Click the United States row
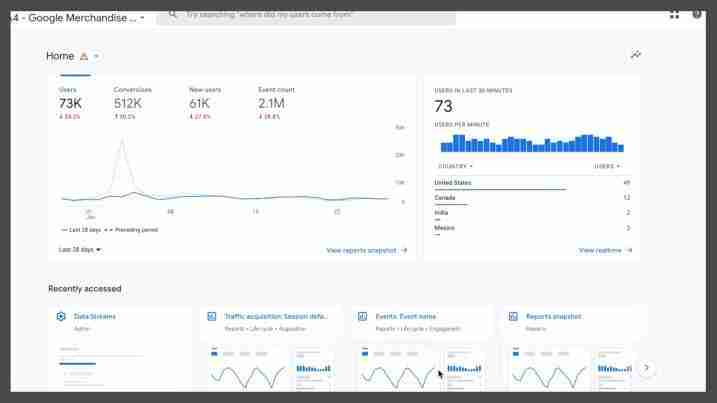The height and width of the screenshot is (403, 717). click(532, 183)
